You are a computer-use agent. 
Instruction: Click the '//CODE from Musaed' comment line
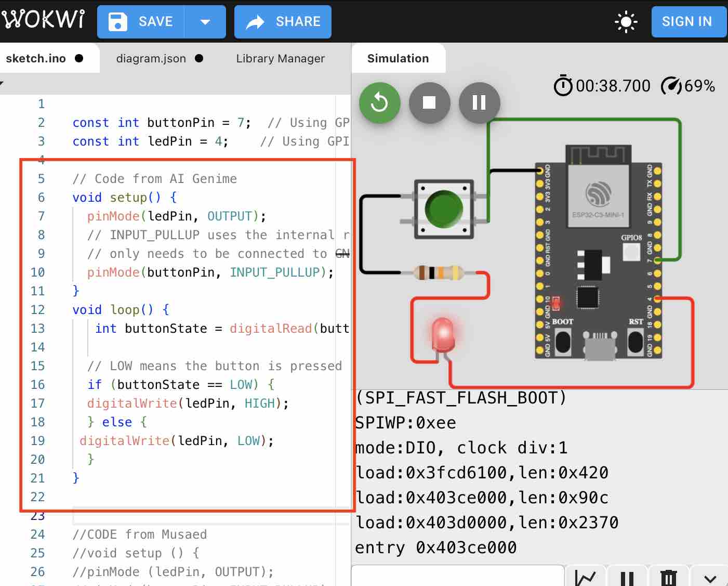pyautogui.click(x=140, y=535)
